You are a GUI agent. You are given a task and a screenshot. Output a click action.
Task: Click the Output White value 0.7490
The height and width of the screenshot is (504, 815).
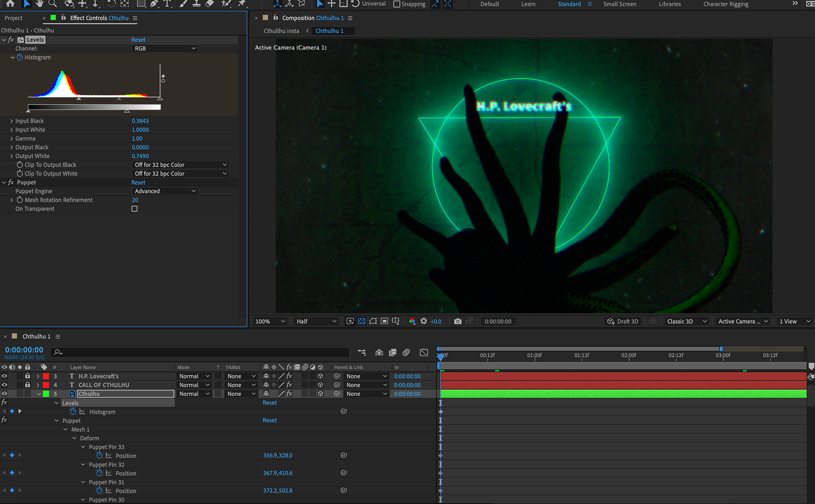coord(140,156)
